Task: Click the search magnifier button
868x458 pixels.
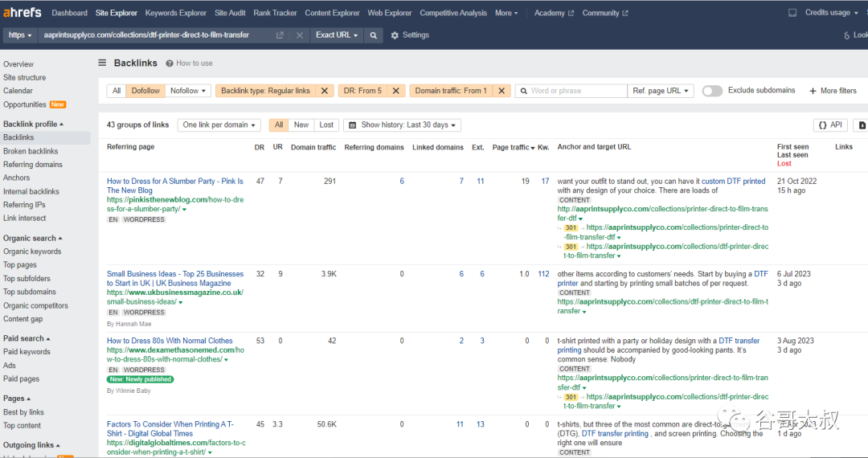Action: coord(374,35)
